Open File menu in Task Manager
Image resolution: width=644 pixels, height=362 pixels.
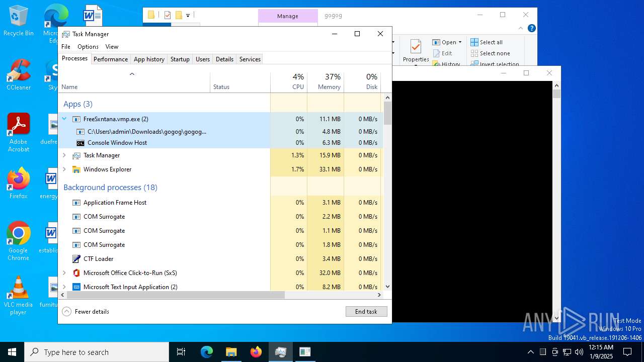point(66,47)
